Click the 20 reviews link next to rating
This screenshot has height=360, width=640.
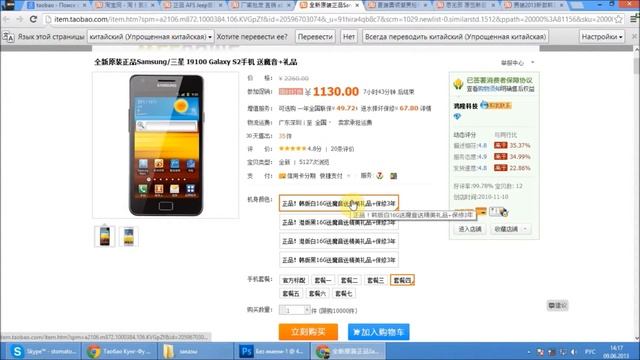(342, 149)
